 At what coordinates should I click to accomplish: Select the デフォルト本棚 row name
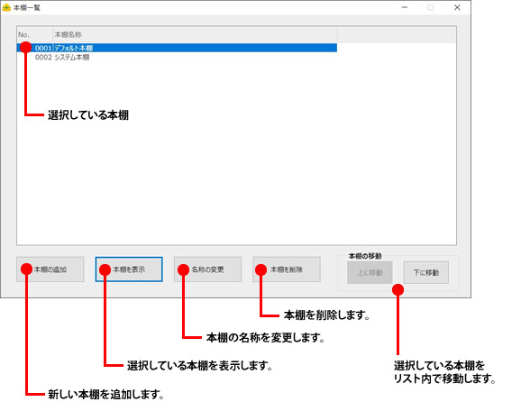click(73, 48)
